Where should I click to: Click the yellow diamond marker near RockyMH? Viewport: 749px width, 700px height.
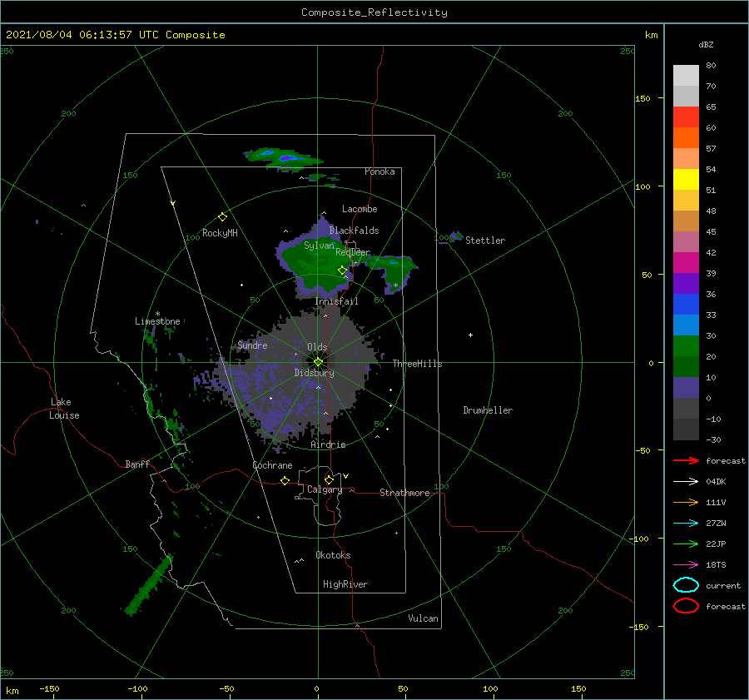[x=222, y=217]
